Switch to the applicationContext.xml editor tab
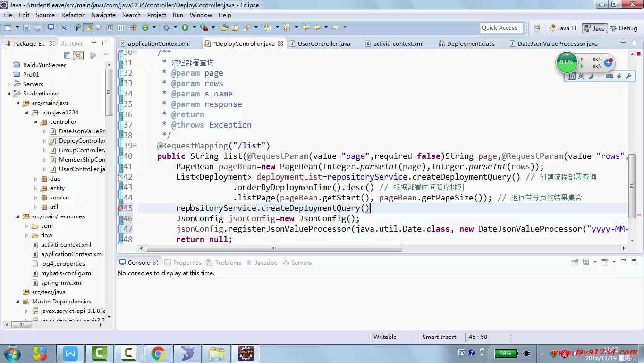644x363 pixels. pos(159,43)
